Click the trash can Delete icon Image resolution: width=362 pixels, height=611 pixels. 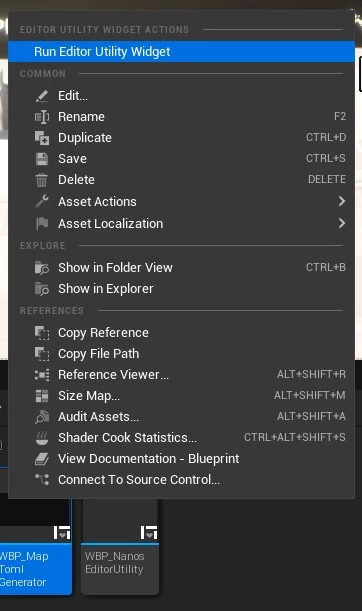42,180
